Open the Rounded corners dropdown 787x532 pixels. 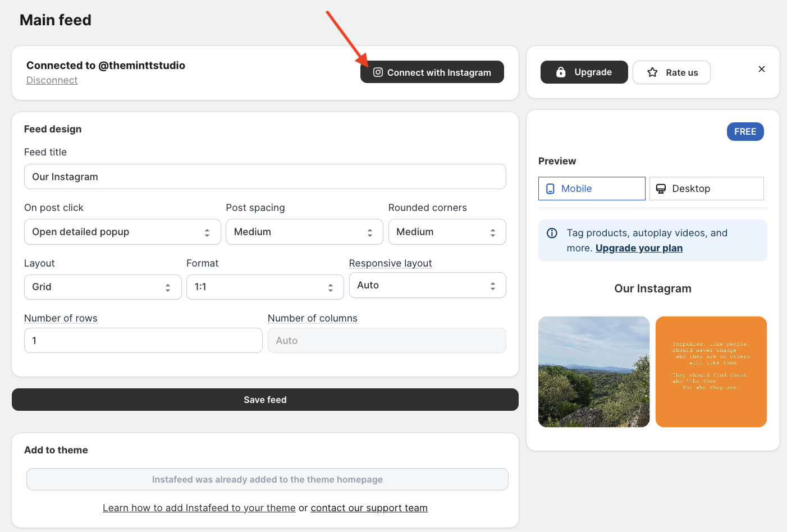click(447, 232)
